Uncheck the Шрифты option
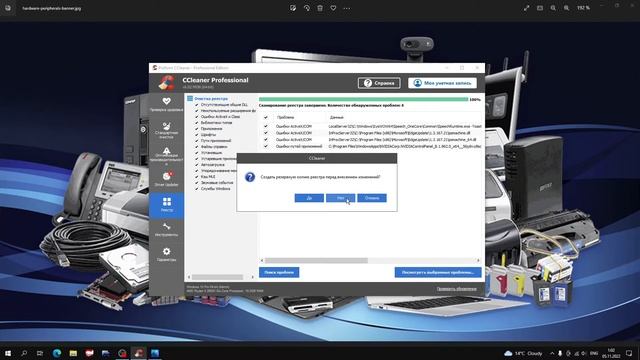The width and height of the screenshot is (640, 360). (x=197, y=135)
